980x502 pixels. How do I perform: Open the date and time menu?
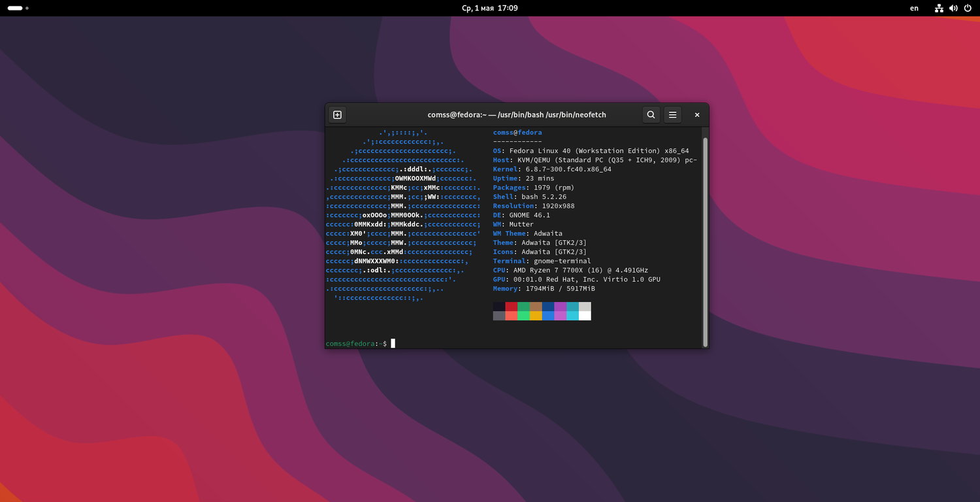pos(489,8)
